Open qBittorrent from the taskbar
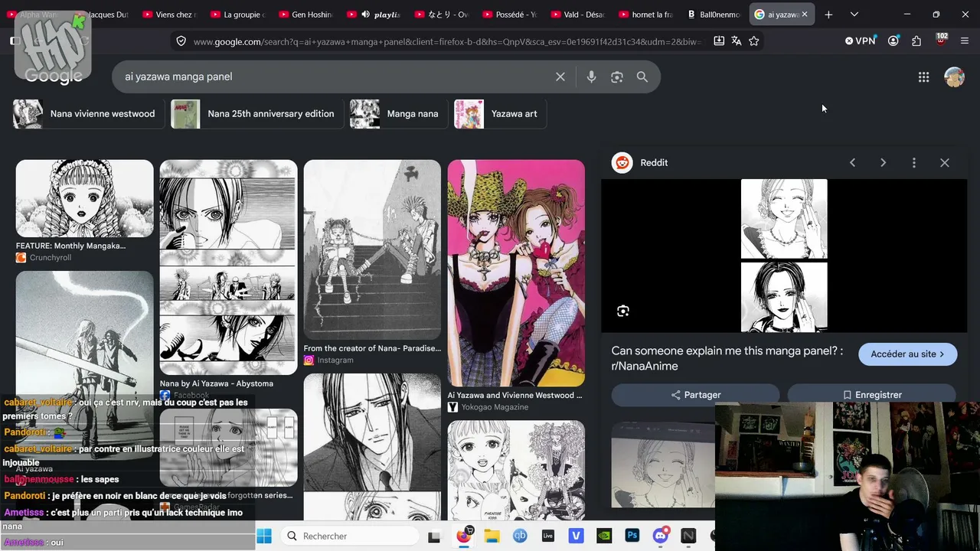The image size is (980, 551). (x=520, y=536)
